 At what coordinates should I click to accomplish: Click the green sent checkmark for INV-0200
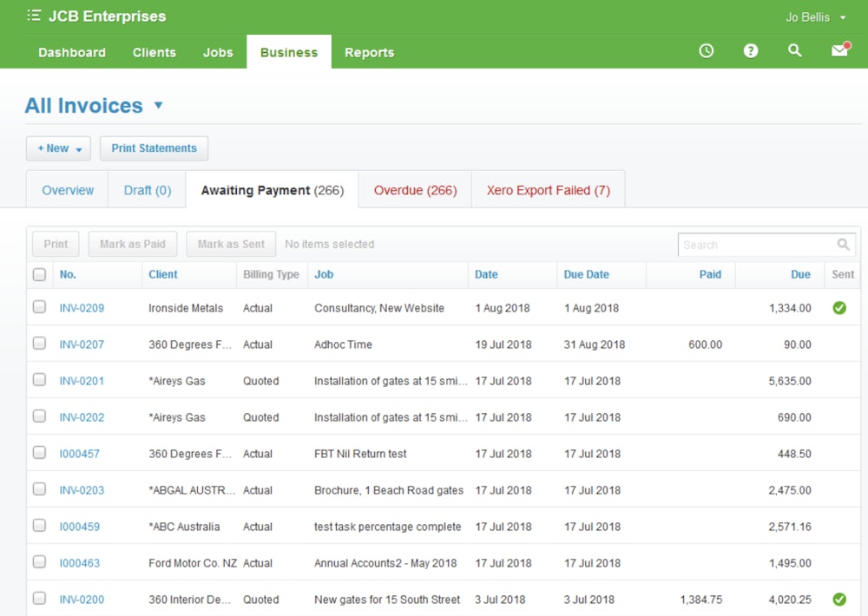pyautogui.click(x=839, y=600)
